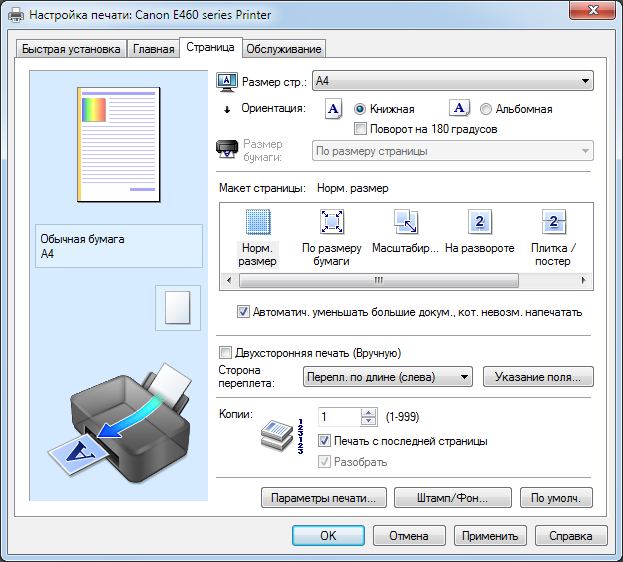
Task: Switch to Главная tab
Action: 153,49
